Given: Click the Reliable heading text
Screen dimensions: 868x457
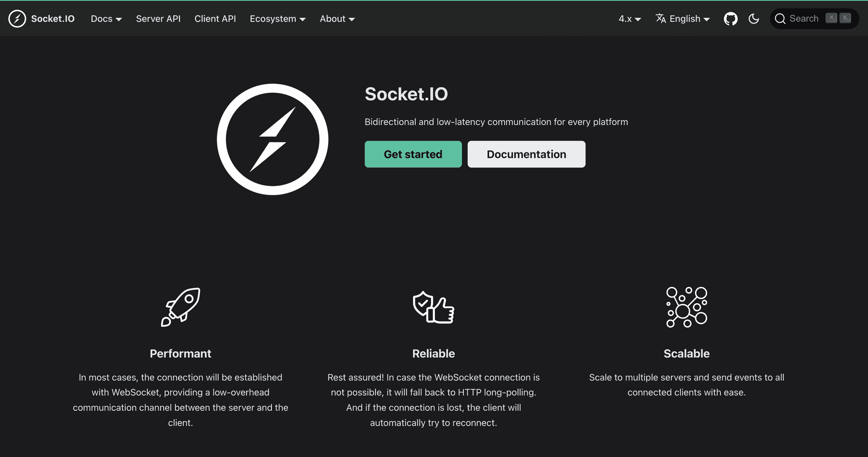Looking at the screenshot, I should (x=433, y=353).
